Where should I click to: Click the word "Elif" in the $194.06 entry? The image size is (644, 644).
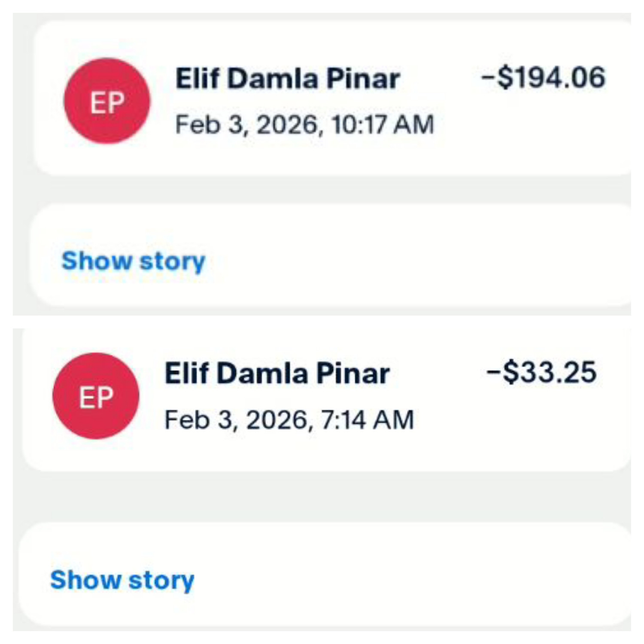[198, 79]
